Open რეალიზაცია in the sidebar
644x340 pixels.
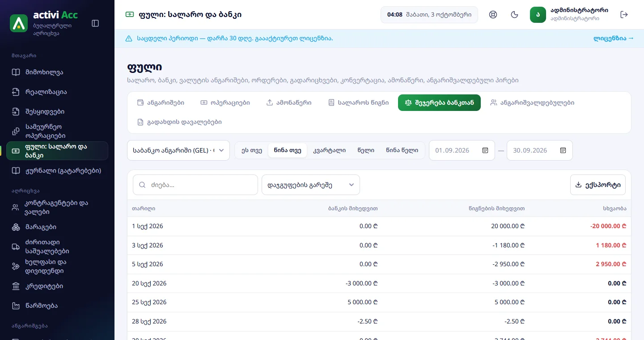pos(57,92)
